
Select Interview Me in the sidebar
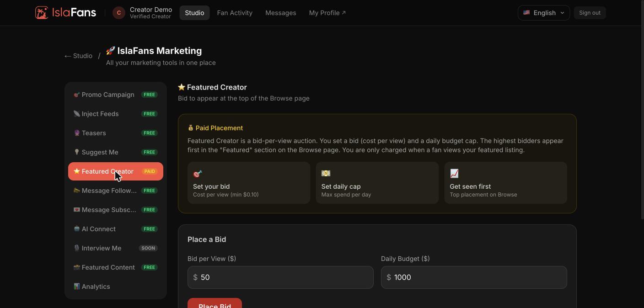116,248
